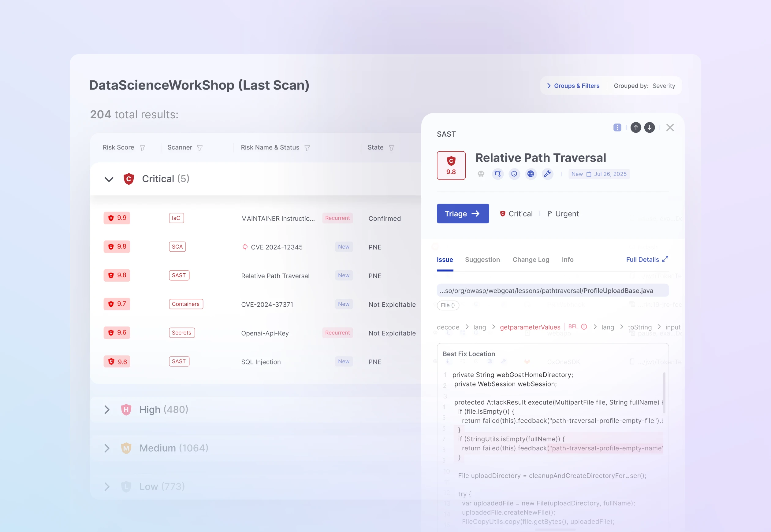This screenshot has width=771, height=532.
Task: Click the code panel vertical scrollbar
Action: point(664,393)
